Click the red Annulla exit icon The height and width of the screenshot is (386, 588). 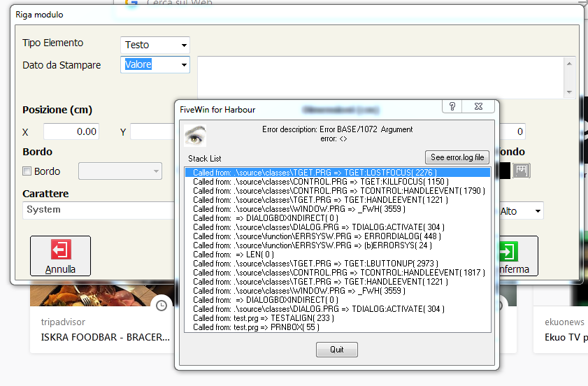click(x=61, y=250)
